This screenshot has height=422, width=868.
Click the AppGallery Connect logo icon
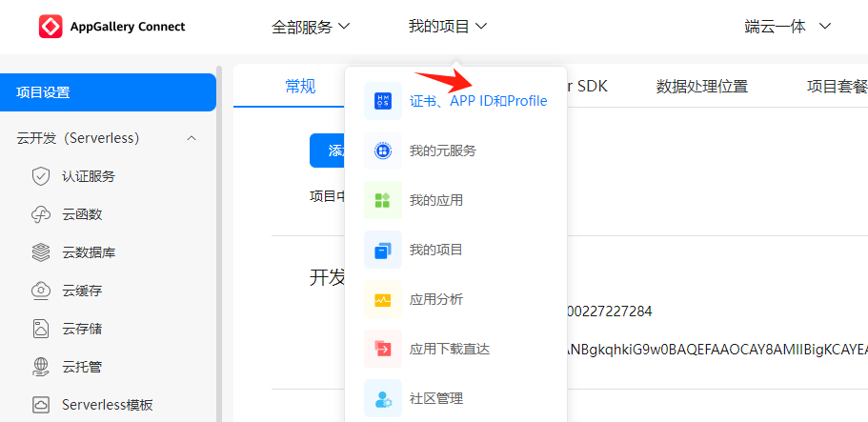[50, 26]
